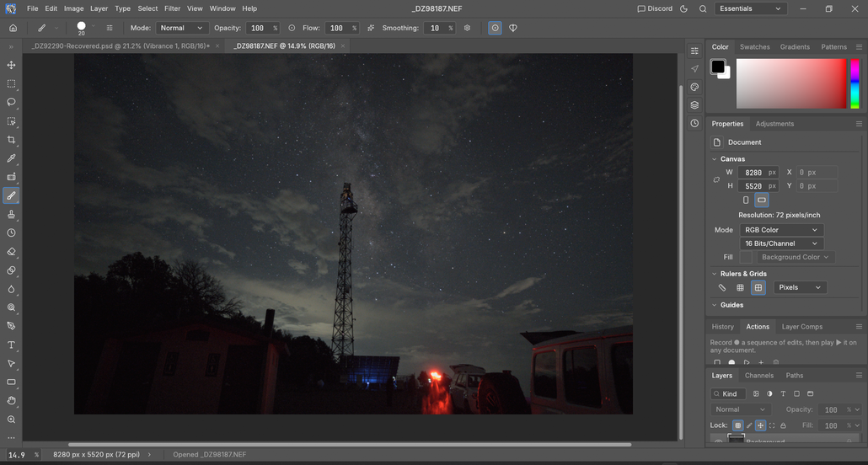Select the Rectangular Marquee tool
868x465 pixels.
[11, 83]
